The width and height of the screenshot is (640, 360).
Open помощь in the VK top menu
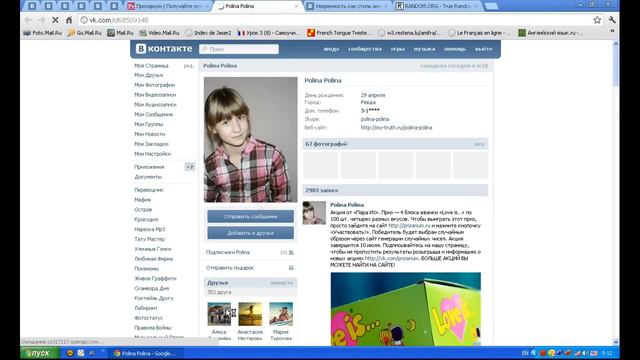(455, 49)
